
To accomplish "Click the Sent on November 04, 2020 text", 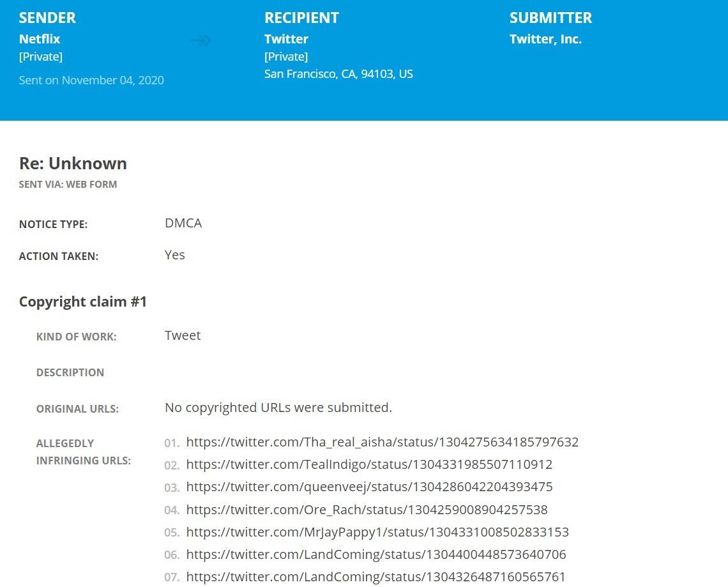I will [91, 80].
